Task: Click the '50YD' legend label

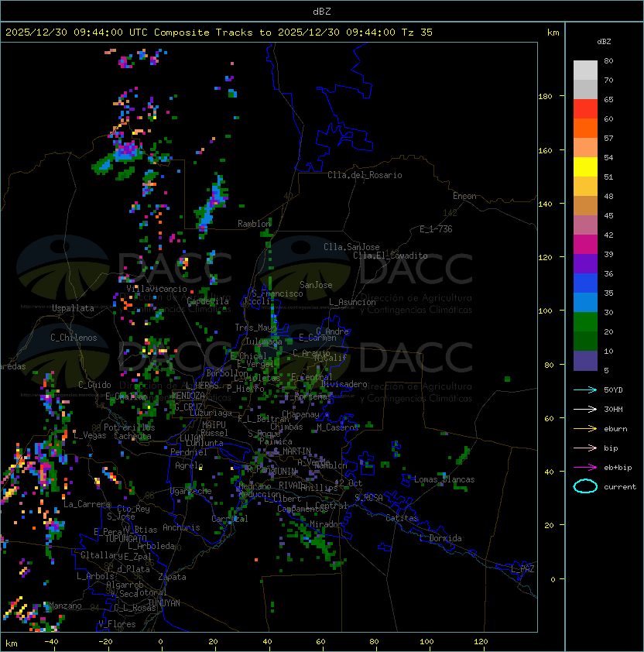Action: (x=613, y=390)
